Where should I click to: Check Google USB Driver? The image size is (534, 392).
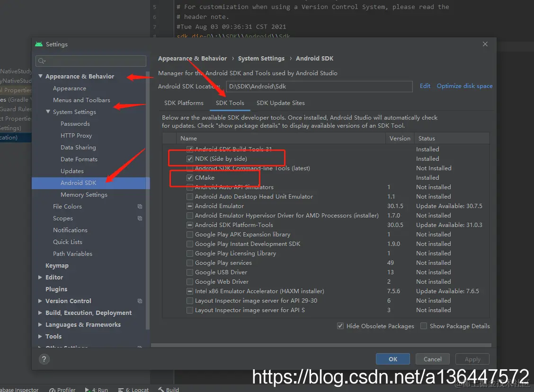pos(190,272)
